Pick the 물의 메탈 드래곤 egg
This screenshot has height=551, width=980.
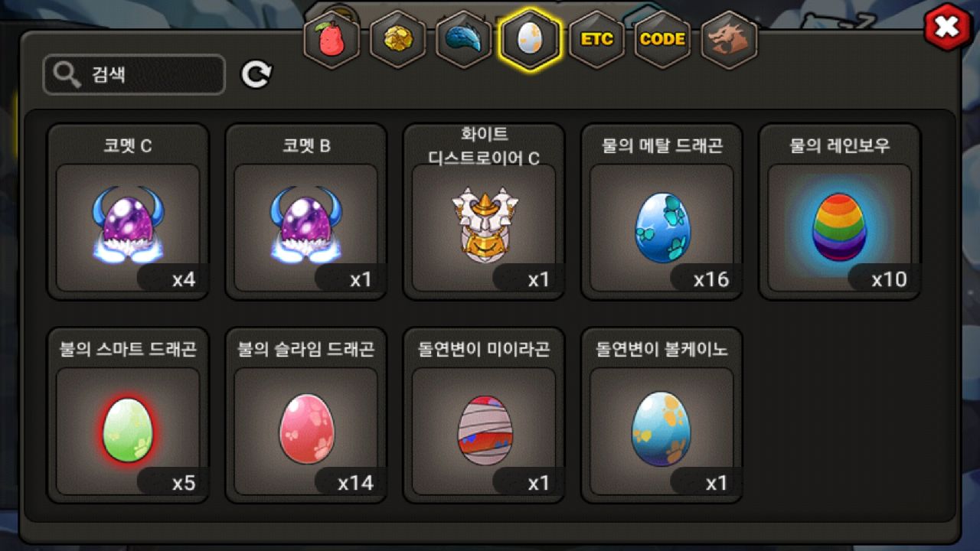661,212
